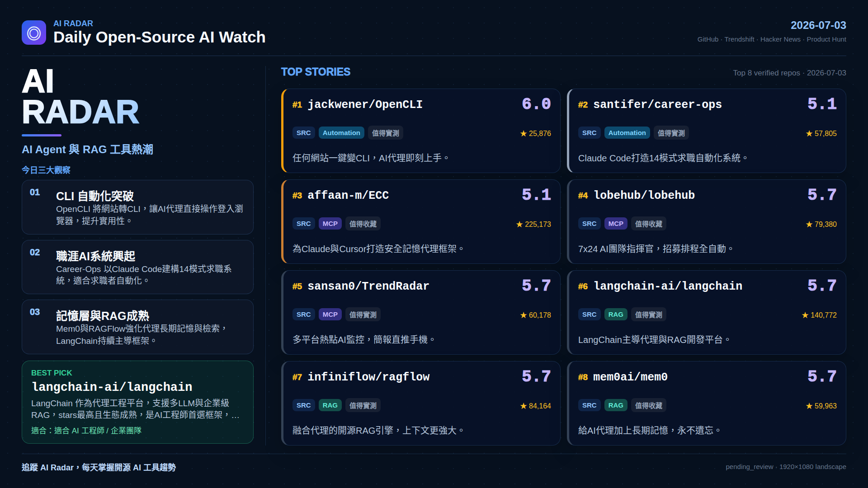Click the TOP STORIES heading

pos(316,72)
